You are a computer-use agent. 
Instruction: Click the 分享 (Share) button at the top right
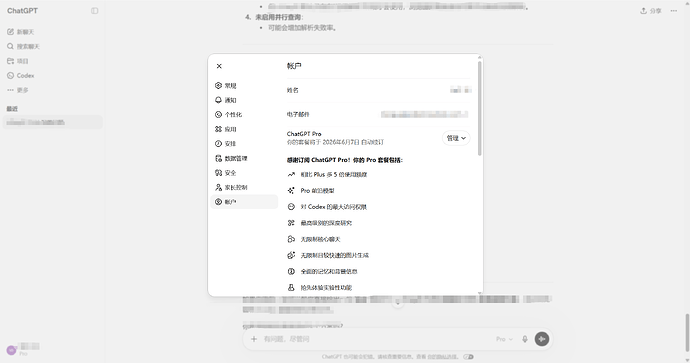coord(651,11)
